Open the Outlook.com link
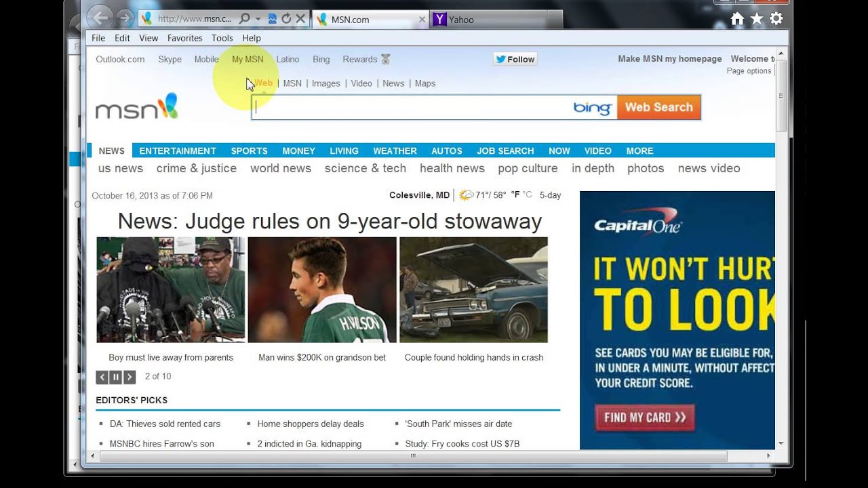The image size is (868, 488). (x=120, y=59)
